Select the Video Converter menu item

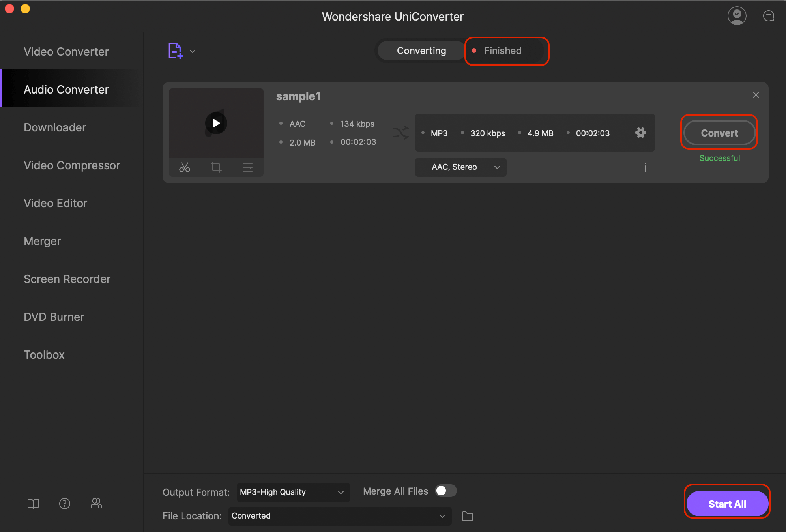coord(66,52)
